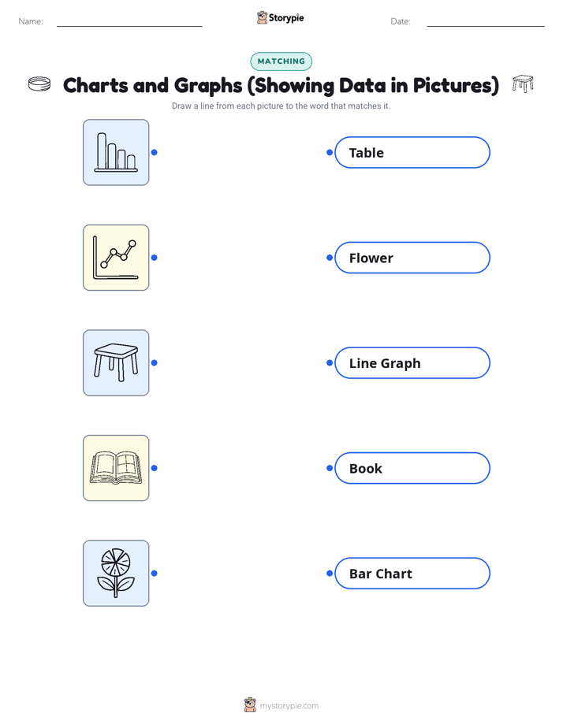Click the table stool picture card
This screenshot has width=563, height=728.
coord(116,362)
